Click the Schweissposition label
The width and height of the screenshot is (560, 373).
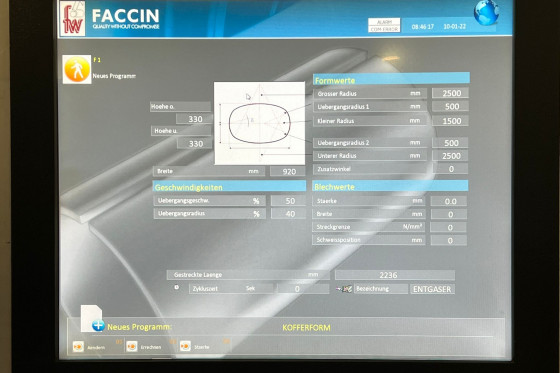point(338,240)
